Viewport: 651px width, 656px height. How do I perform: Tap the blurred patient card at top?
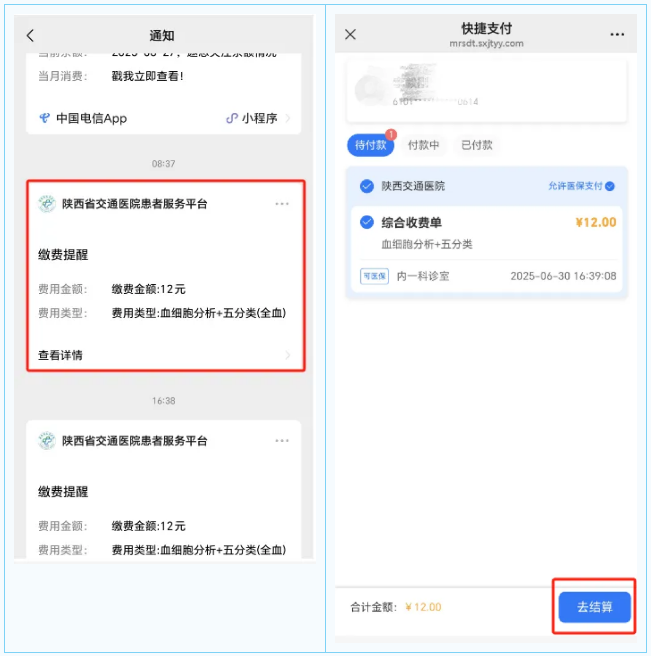pyautogui.click(x=487, y=91)
